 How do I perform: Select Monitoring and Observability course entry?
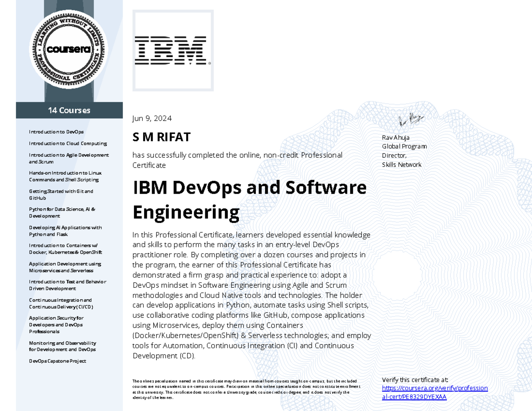63,346
